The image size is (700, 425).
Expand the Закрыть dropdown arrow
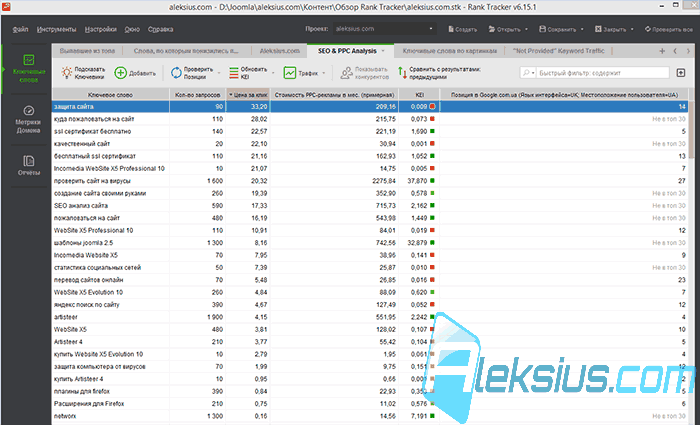click(x=632, y=29)
